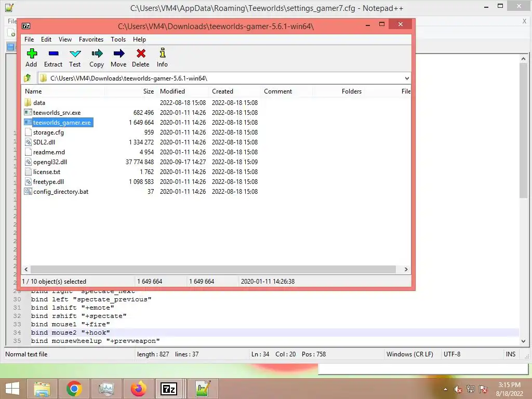Select the opengl32.dll file icon

coord(28,162)
